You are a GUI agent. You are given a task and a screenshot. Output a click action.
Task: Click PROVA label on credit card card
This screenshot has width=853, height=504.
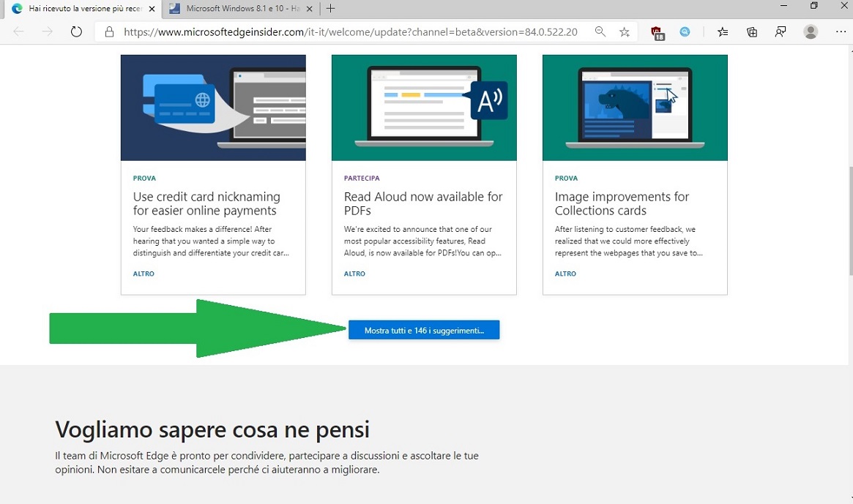[x=144, y=178]
